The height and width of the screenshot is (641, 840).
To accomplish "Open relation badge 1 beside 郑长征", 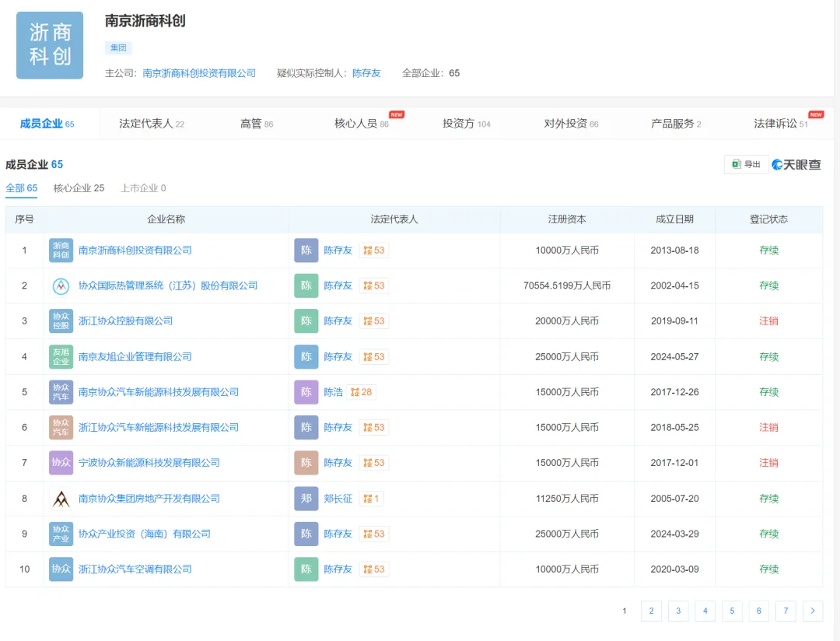I will (371, 499).
